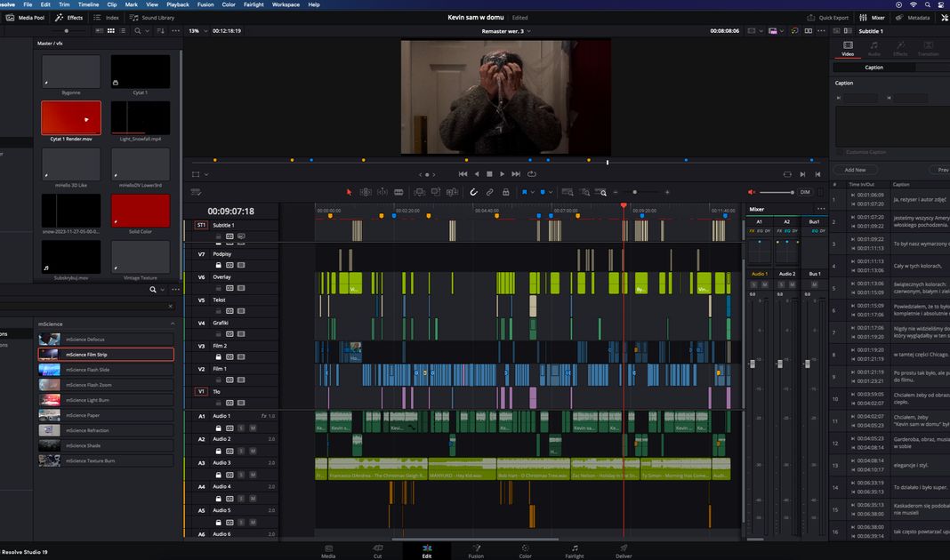Click the Add New caption button
The width and height of the screenshot is (950, 560).
point(855,170)
